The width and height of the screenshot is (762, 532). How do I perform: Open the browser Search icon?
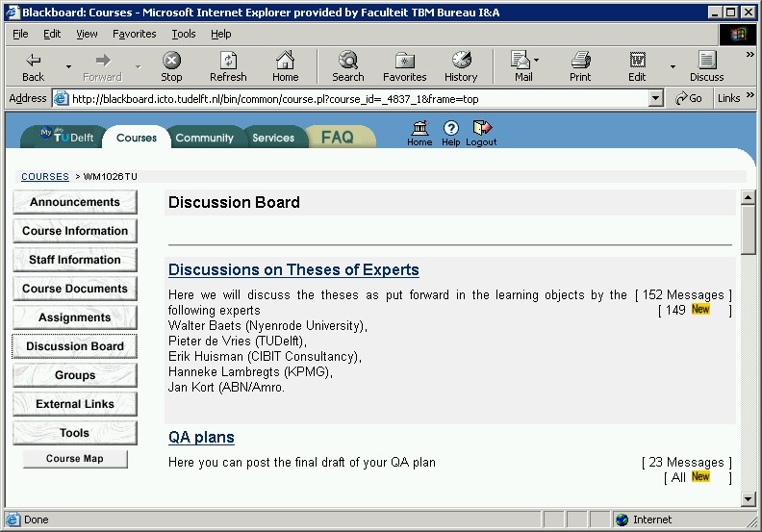[347, 66]
